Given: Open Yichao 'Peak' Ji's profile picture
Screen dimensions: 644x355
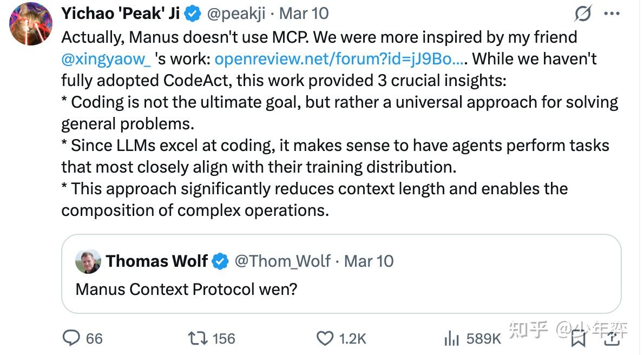Looking at the screenshot, I should pos(31,24).
